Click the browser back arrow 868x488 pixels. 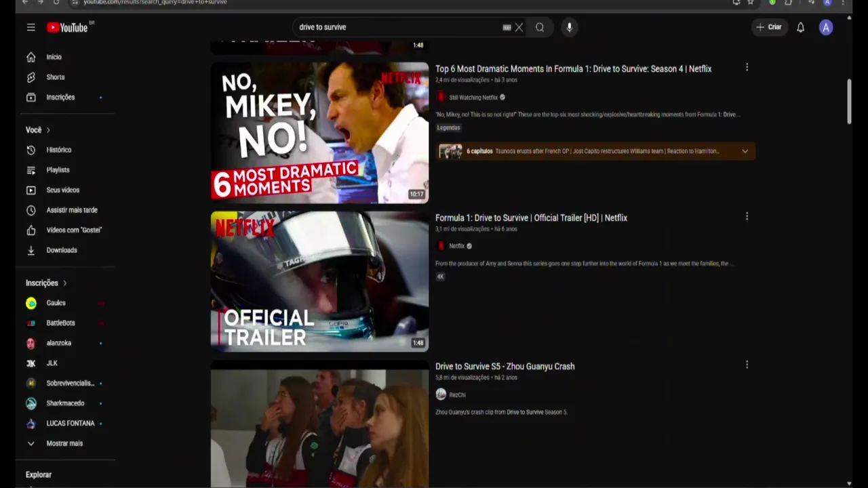pos(25,2)
